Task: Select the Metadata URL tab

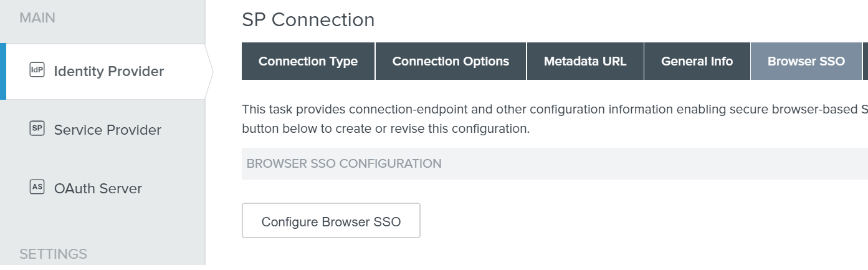Action: (x=585, y=61)
